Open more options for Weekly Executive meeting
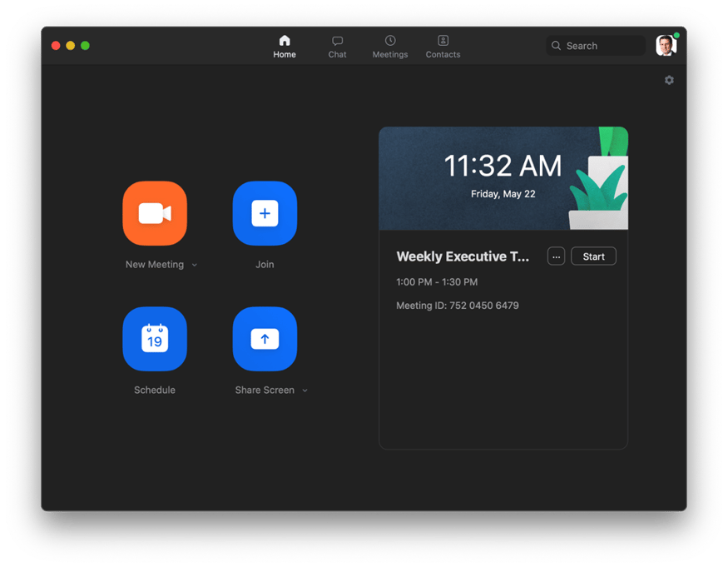Viewport: 728px width, 567px height. pos(555,256)
